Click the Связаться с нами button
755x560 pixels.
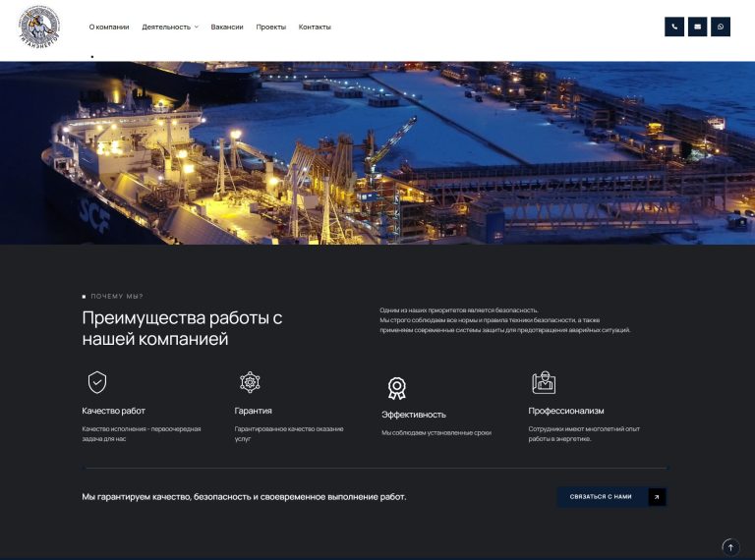[601, 497]
